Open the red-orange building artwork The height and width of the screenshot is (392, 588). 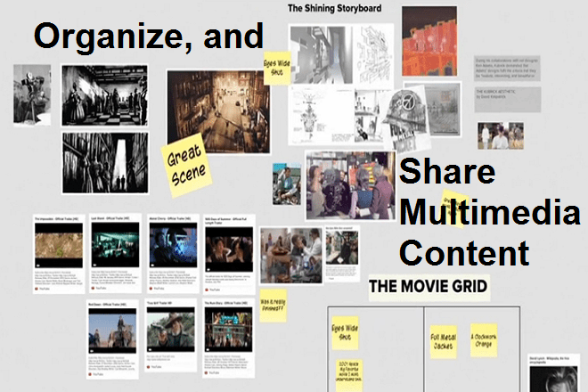pos(429,41)
